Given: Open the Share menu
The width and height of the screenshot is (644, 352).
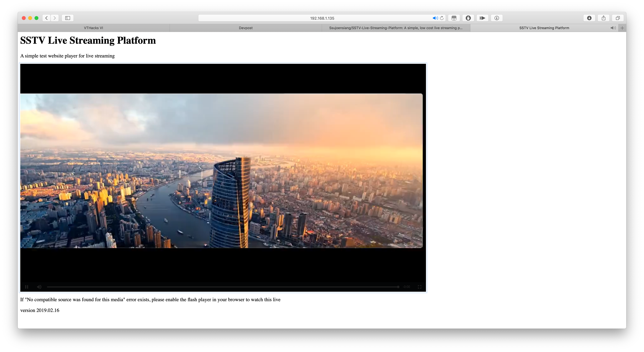Looking at the screenshot, I should [603, 18].
